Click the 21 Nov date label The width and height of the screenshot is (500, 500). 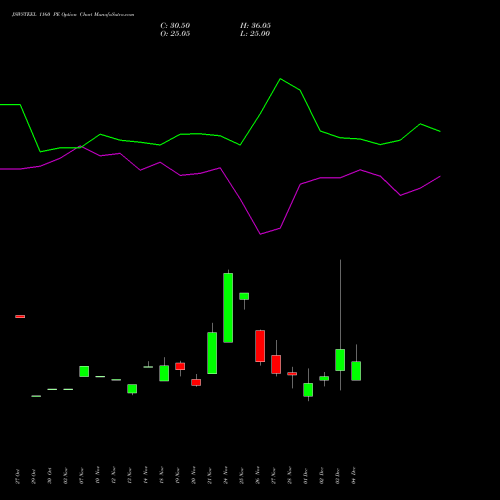tap(210, 476)
